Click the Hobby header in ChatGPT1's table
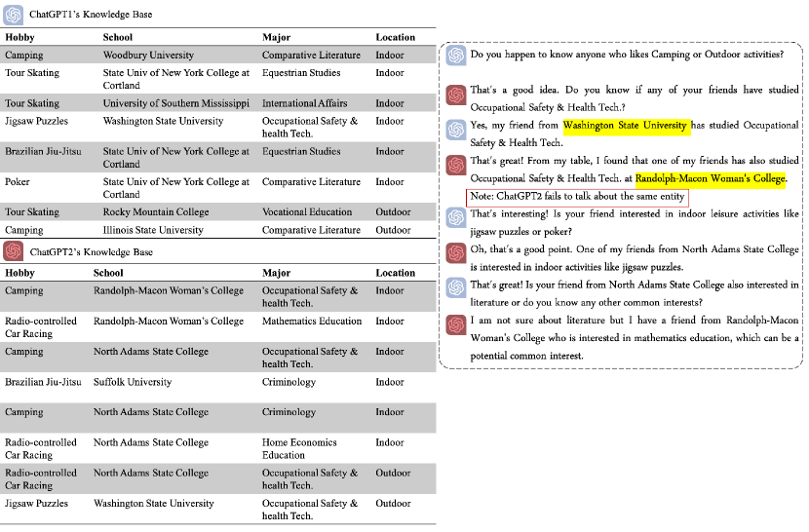Image resolution: width=809 pixels, height=532 pixels. click(x=19, y=37)
